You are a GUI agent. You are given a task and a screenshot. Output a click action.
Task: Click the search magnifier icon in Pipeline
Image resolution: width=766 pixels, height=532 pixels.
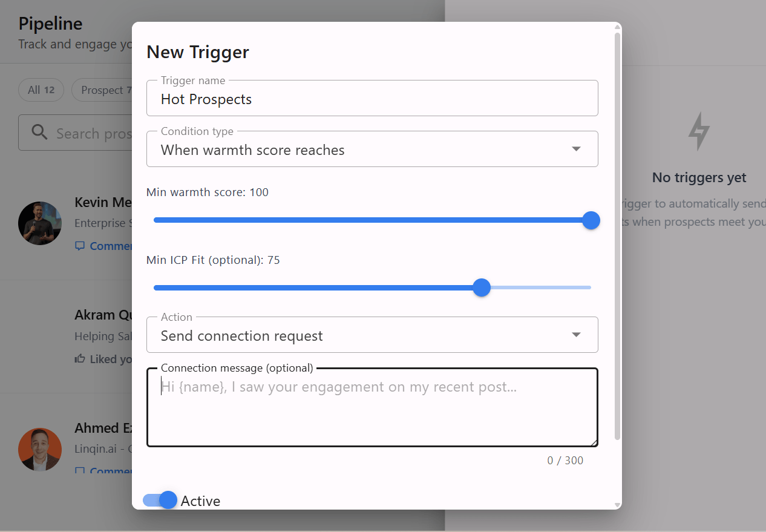[x=39, y=133]
